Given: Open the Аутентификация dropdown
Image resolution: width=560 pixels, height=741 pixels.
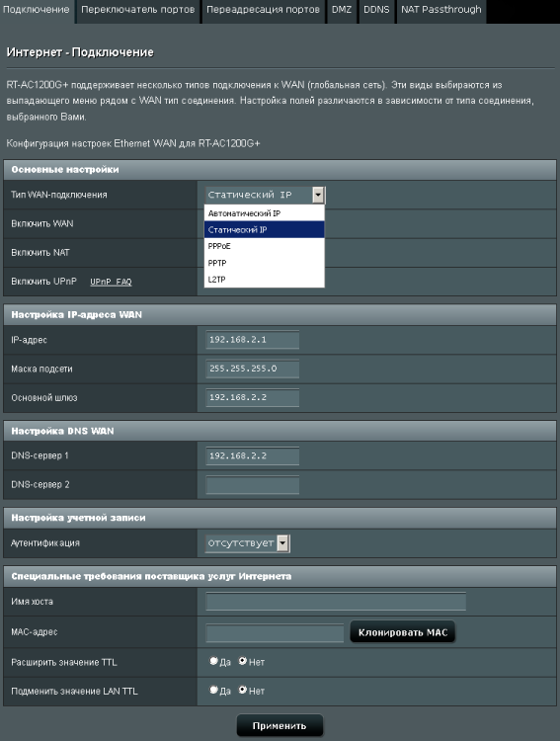Looking at the screenshot, I should (x=248, y=543).
